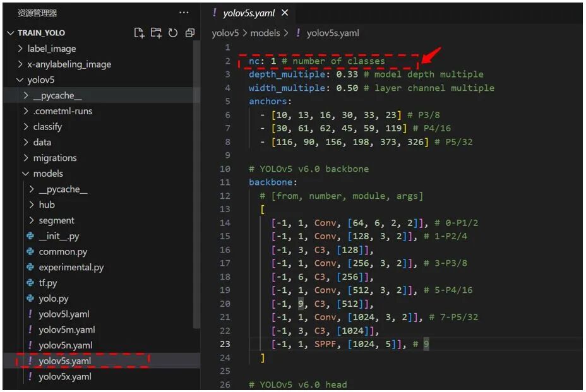This screenshot has width=586, height=392.
Task: Open Views and More Actions menu
Action: [184, 13]
